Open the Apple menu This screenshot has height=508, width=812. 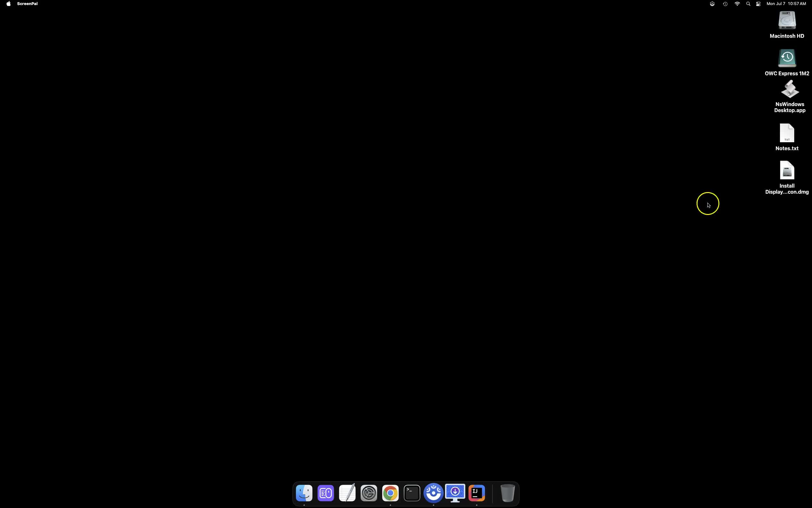8,4
